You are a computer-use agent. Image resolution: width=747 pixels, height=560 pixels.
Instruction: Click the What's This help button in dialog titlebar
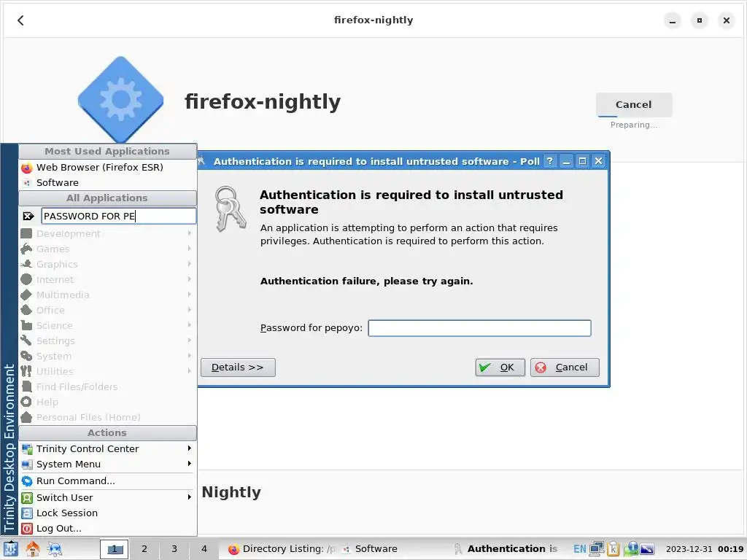coord(550,161)
